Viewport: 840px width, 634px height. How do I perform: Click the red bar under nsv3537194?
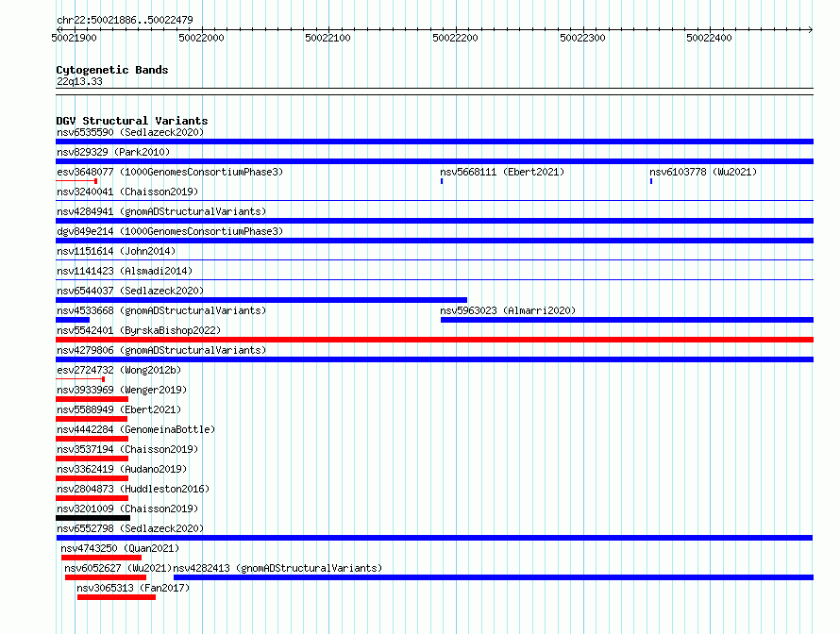(92, 459)
